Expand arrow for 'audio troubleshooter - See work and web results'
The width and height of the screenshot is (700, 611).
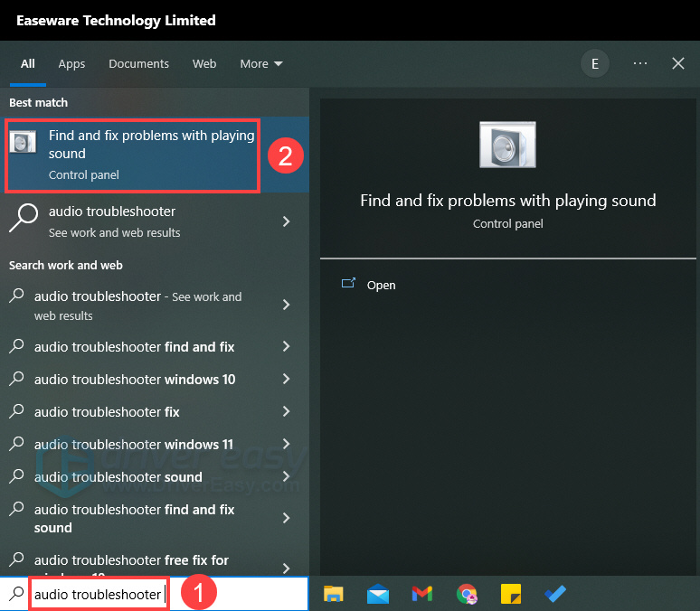coord(286,305)
